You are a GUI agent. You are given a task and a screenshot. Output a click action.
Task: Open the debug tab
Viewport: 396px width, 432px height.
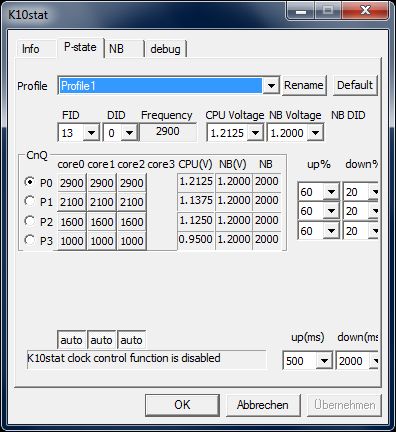[x=166, y=49]
